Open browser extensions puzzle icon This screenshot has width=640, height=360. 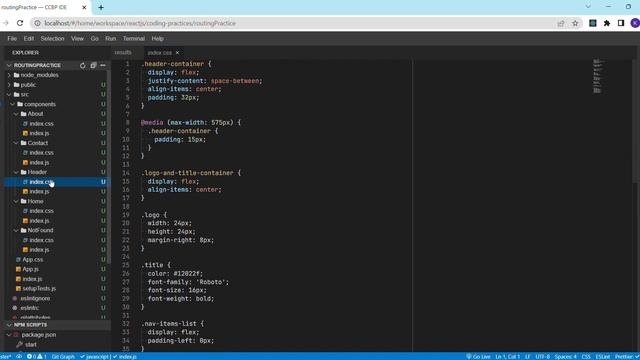coord(607,23)
